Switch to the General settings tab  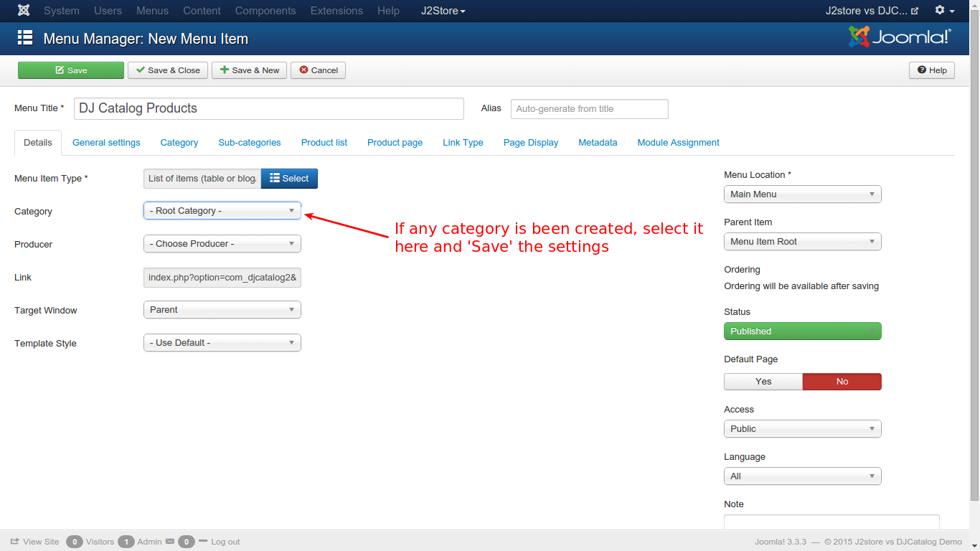pos(106,143)
